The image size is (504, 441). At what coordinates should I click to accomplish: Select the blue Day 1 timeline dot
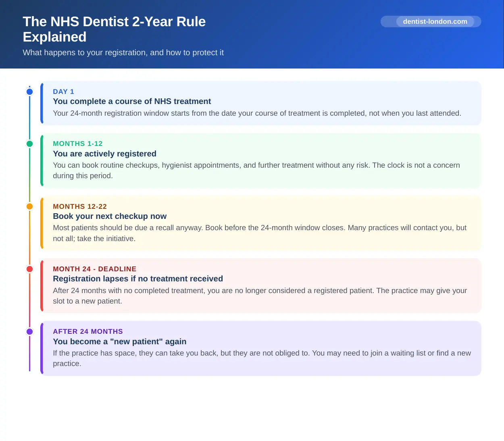pyautogui.click(x=29, y=91)
